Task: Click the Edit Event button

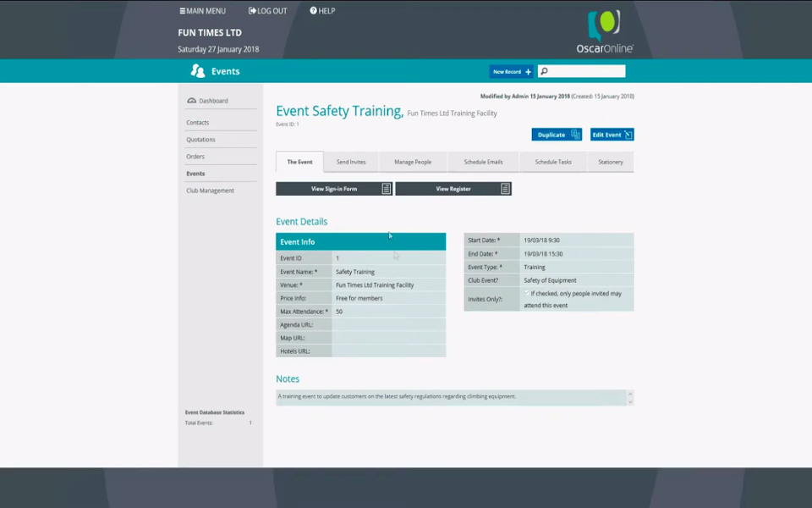Action: coord(612,135)
